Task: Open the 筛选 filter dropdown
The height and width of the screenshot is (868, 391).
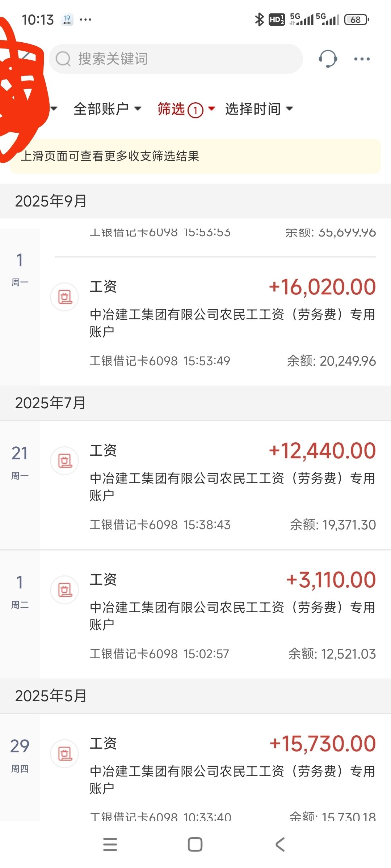Action: [186, 109]
